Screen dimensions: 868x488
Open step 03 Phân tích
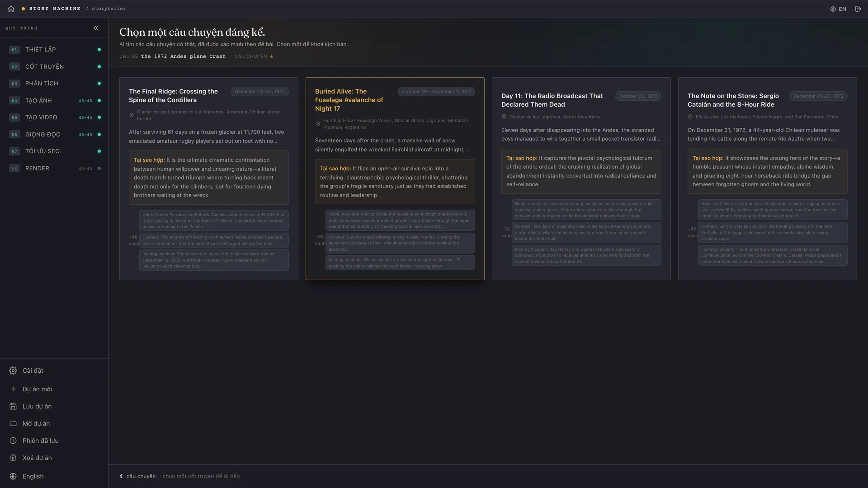(54, 84)
